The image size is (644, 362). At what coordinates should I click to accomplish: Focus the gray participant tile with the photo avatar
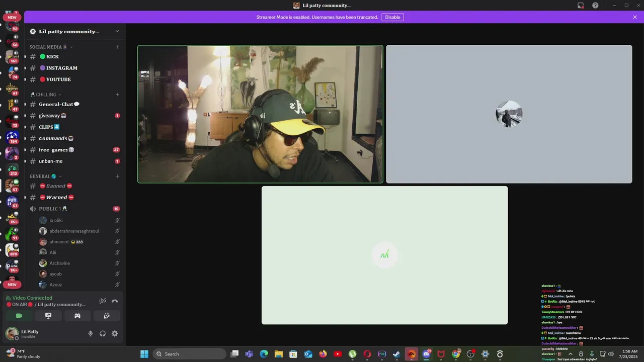(x=509, y=114)
